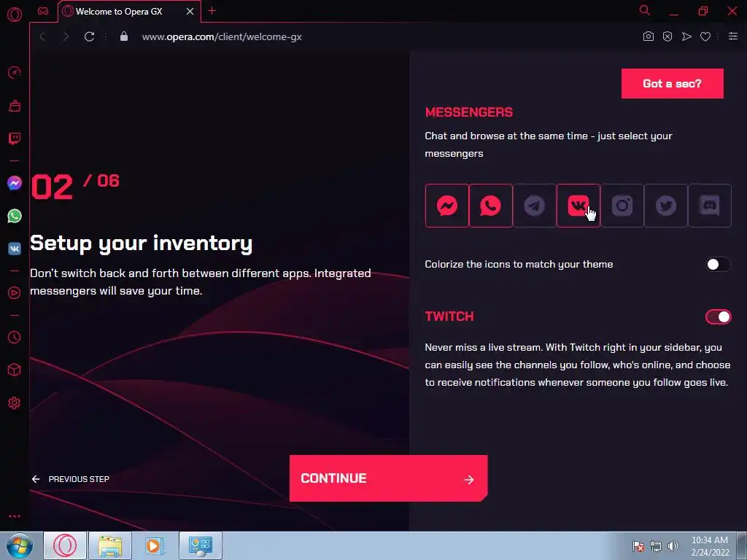Open media player from taskbar
Image resolution: width=747 pixels, height=560 pixels.
(x=155, y=545)
